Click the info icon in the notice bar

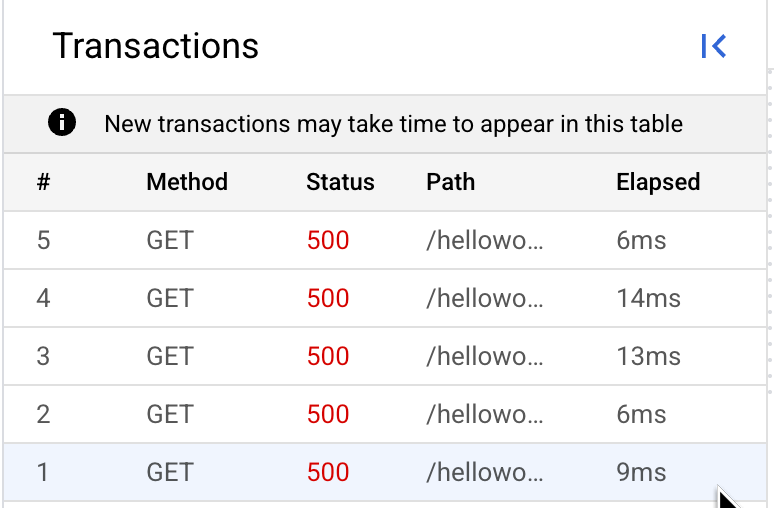62,122
